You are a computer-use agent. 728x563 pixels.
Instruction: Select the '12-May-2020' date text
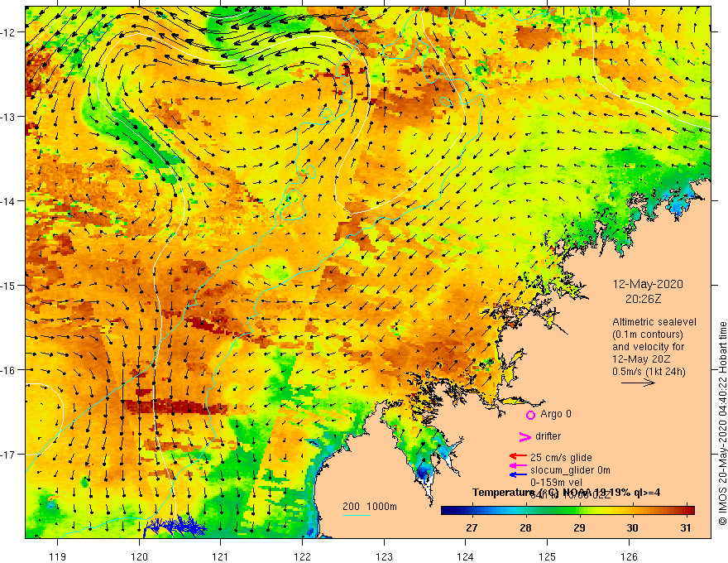pyautogui.click(x=648, y=284)
